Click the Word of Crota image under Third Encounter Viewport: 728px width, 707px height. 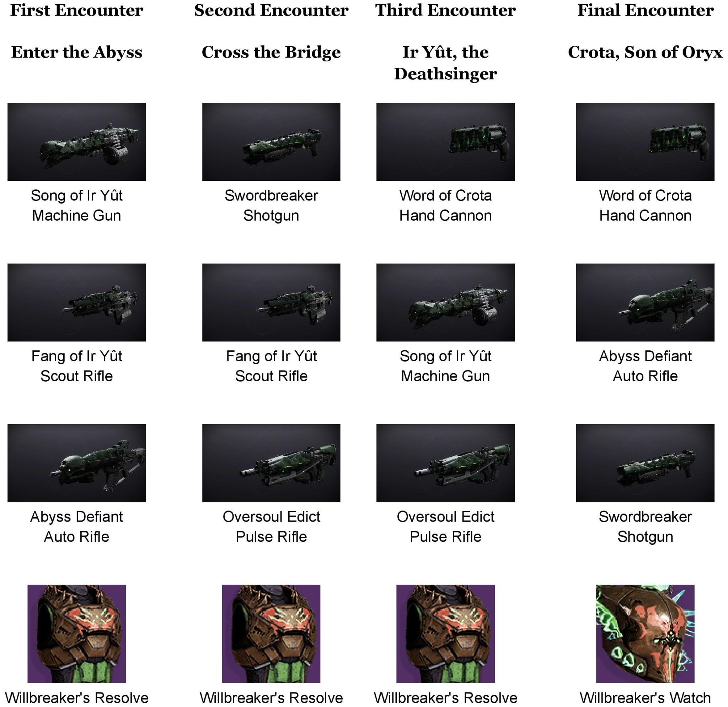click(x=445, y=142)
